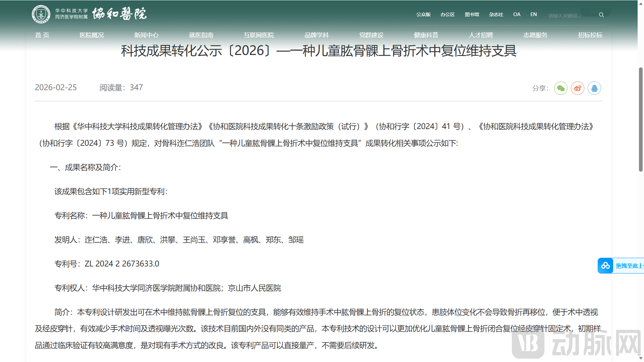
Task: Open the 人才招聘 menu item
Action: [x=481, y=35]
